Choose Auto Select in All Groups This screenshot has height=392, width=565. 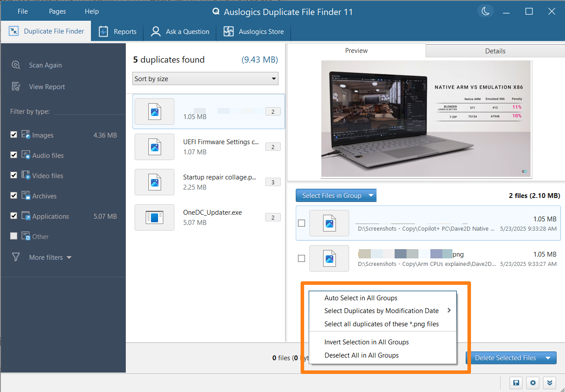pyautogui.click(x=361, y=298)
